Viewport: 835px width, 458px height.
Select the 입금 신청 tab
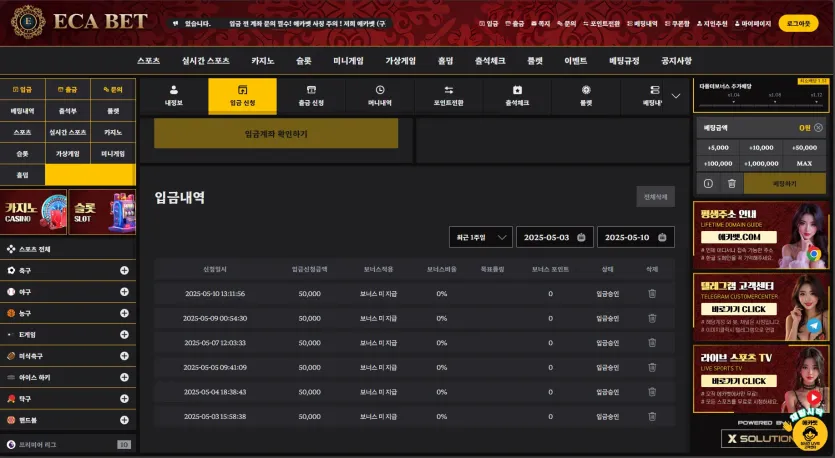click(242, 96)
